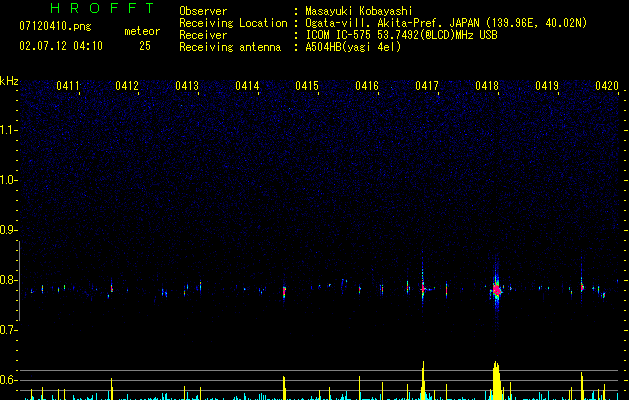Click the 0415 time marker
The width and height of the screenshot is (629, 400).
point(307,86)
